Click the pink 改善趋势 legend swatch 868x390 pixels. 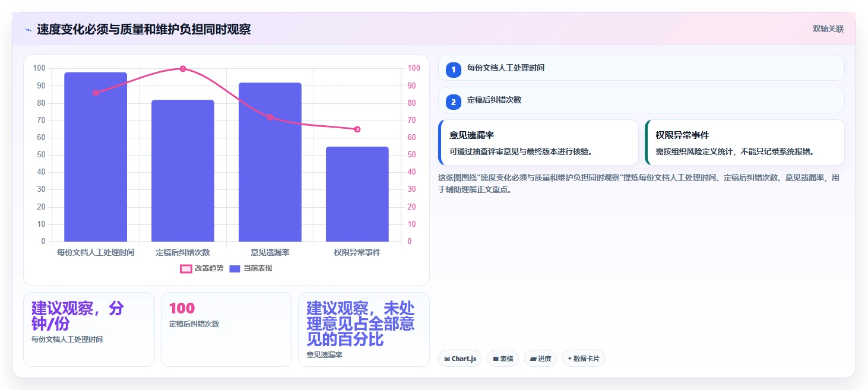(186, 268)
